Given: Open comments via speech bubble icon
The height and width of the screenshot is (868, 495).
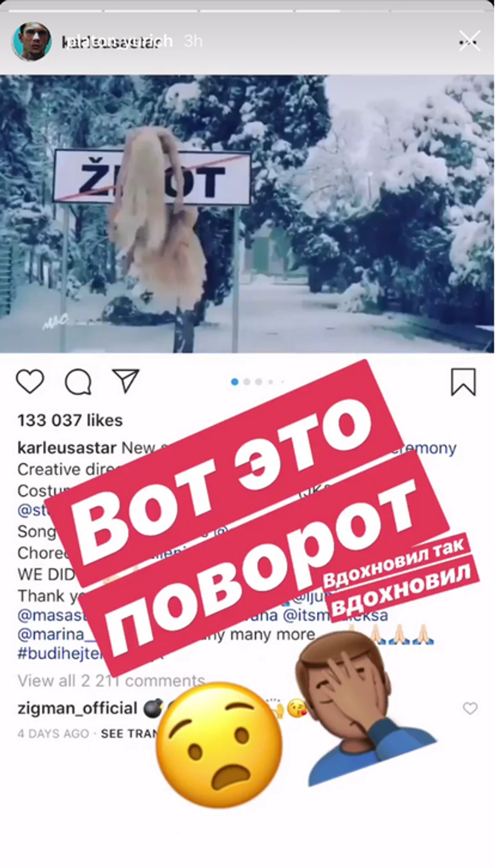Looking at the screenshot, I should pyautogui.click(x=78, y=382).
